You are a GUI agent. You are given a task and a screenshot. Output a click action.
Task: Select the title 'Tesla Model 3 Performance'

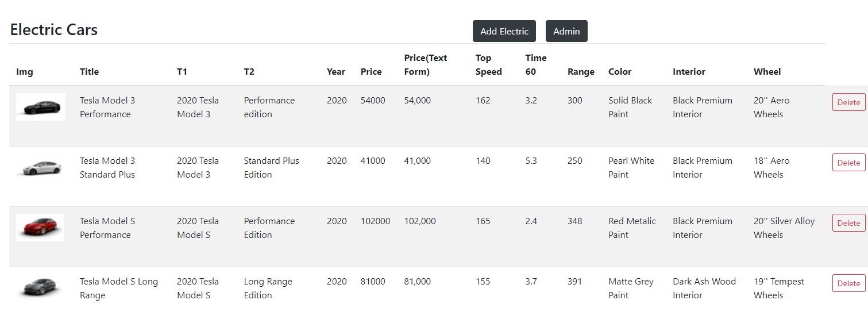pyautogui.click(x=107, y=107)
